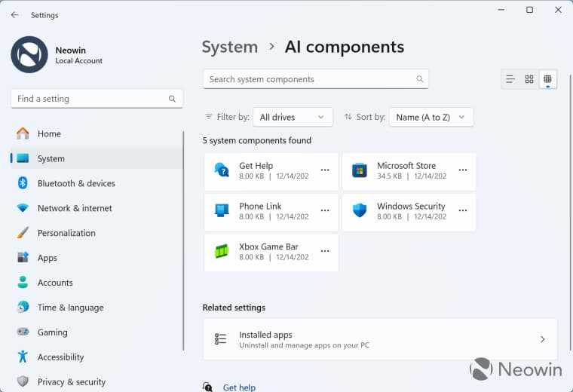This screenshot has width=573, height=392.
Task: Select the table view layout icon
Action: tap(548, 79)
